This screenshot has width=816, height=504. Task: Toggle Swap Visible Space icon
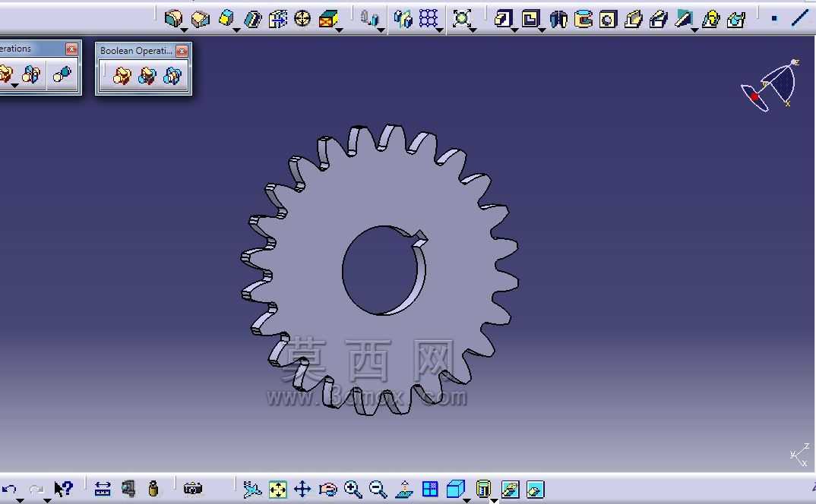tap(536, 490)
